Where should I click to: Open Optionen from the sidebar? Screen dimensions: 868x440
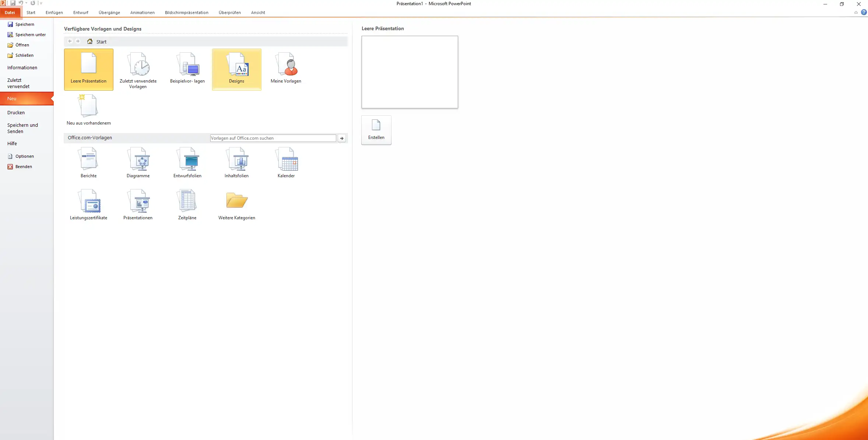pos(24,156)
